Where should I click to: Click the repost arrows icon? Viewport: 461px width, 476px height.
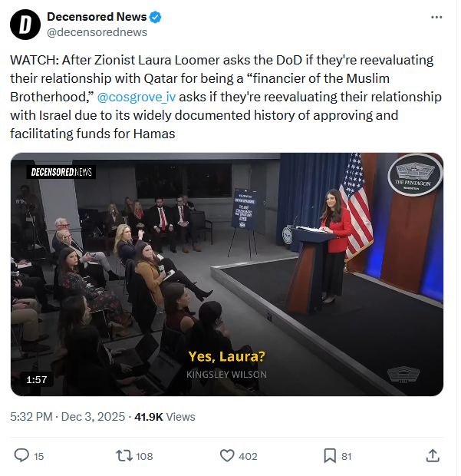pyautogui.click(x=123, y=455)
